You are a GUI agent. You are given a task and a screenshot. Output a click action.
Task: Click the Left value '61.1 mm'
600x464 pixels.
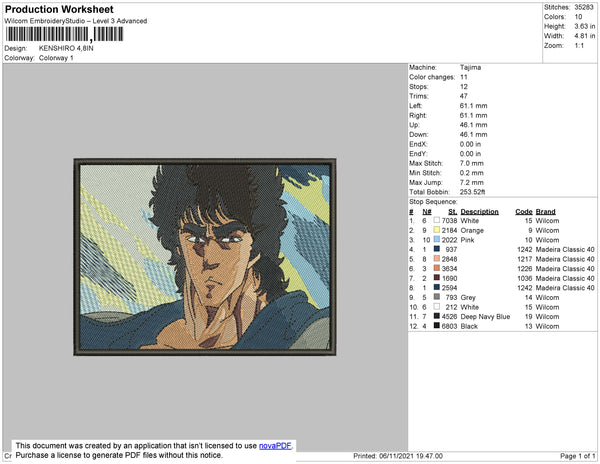(x=473, y=106)
